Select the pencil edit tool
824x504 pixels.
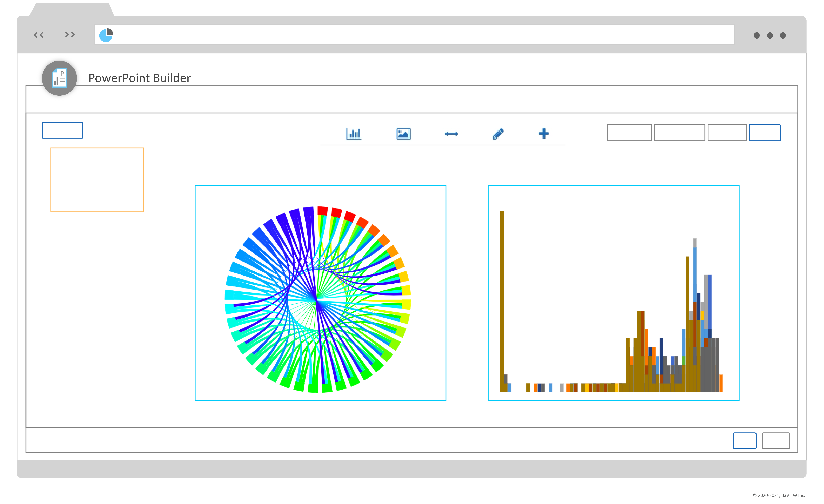[x=498, y=134]
